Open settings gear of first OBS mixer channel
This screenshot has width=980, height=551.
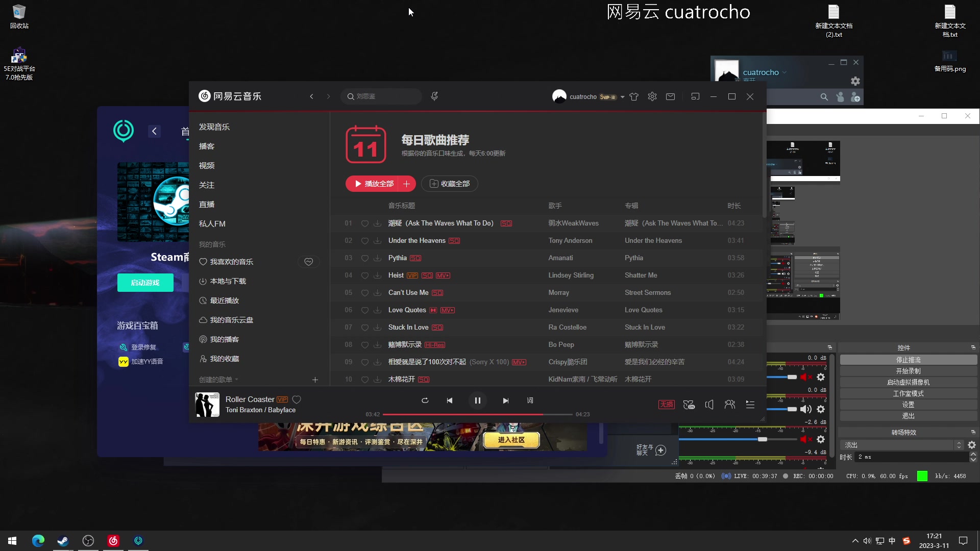pyautogui.click(x=821, y=377)
